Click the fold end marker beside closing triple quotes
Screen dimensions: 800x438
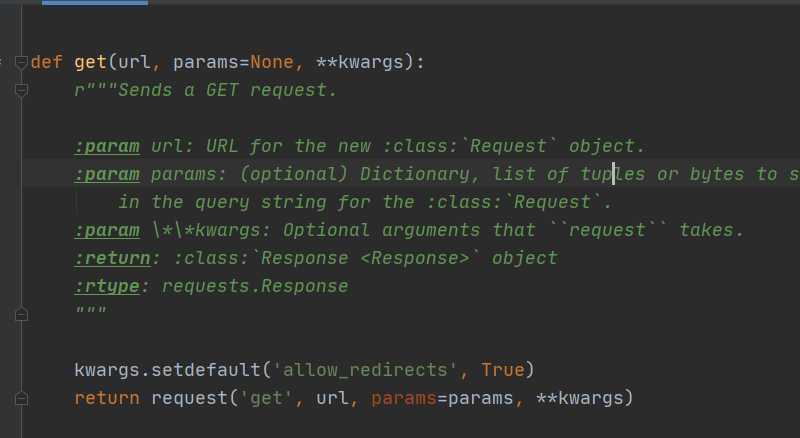click(x=21, y=314)
